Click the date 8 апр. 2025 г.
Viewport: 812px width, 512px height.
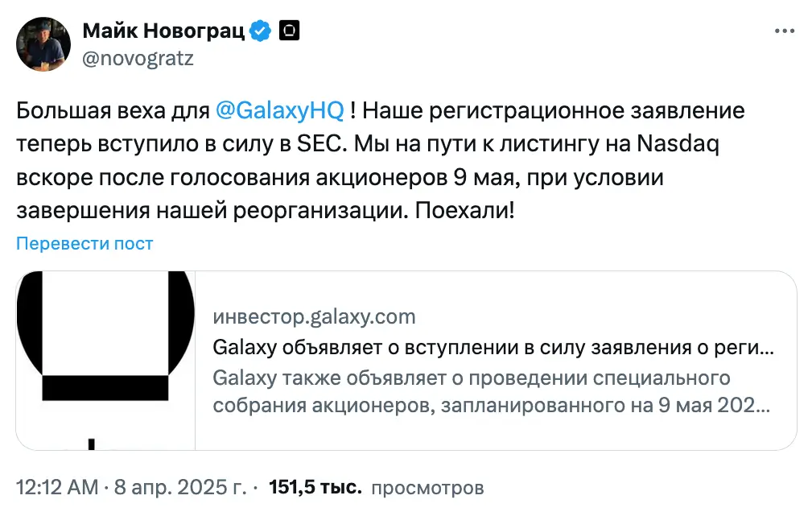179,487
